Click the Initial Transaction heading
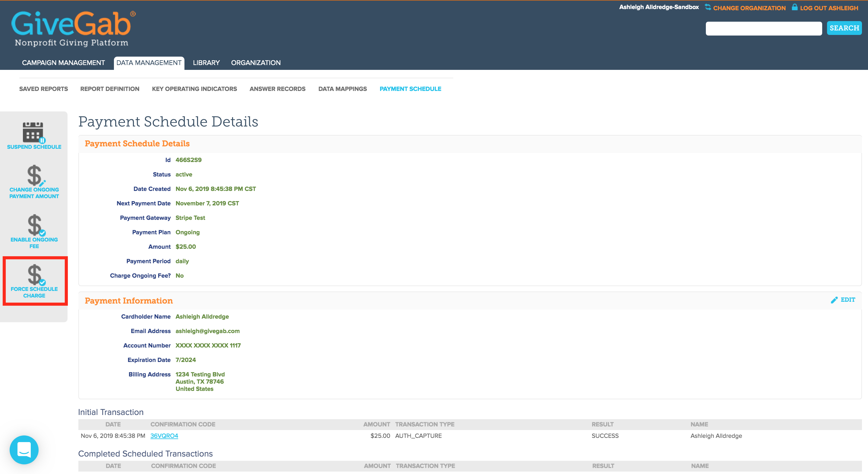Viewport: 868px width, 474px height. tap(111, 412)
